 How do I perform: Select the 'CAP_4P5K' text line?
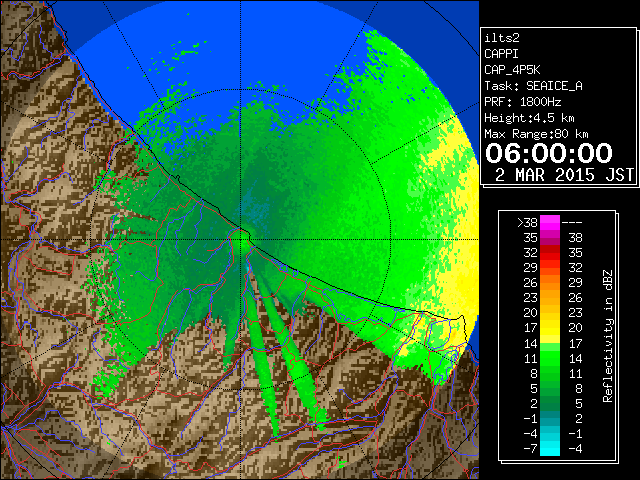512,70
